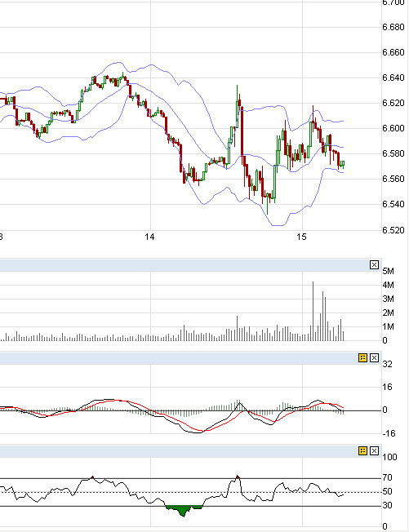Click the 16 label on MACD axis

pos(388,387)
